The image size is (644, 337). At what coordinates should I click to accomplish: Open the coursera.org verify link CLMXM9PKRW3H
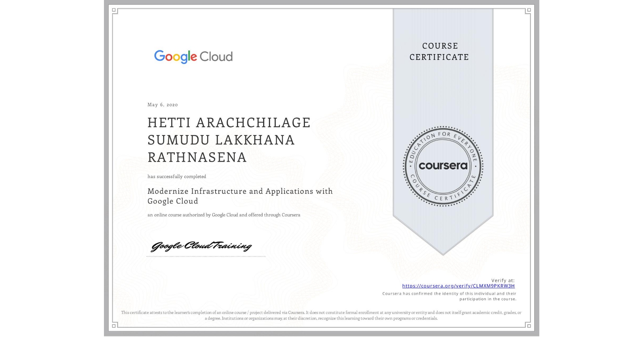(458, 286)
